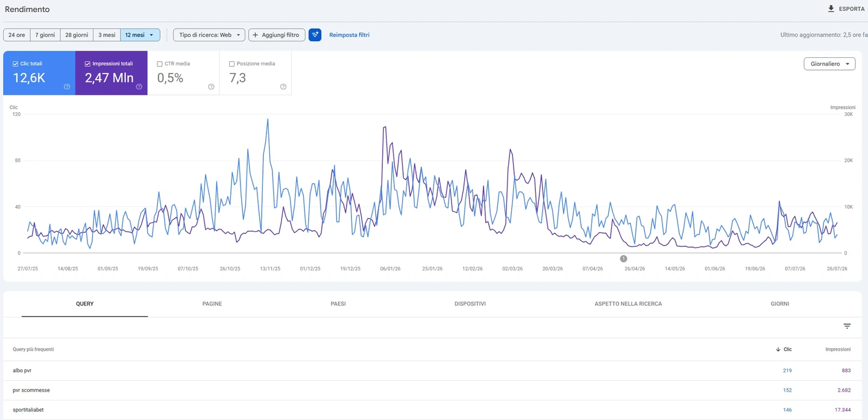Click the annotation marker on the chart timeline
This screenshot has height=420, width=868.
point(624,258)
